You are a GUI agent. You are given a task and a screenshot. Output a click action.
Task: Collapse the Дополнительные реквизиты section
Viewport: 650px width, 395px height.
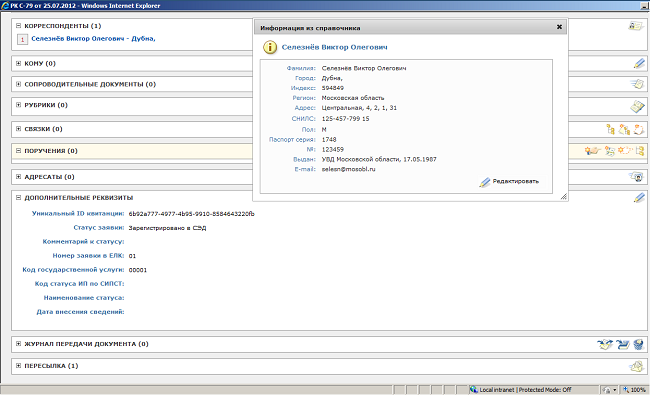(18, 198)
